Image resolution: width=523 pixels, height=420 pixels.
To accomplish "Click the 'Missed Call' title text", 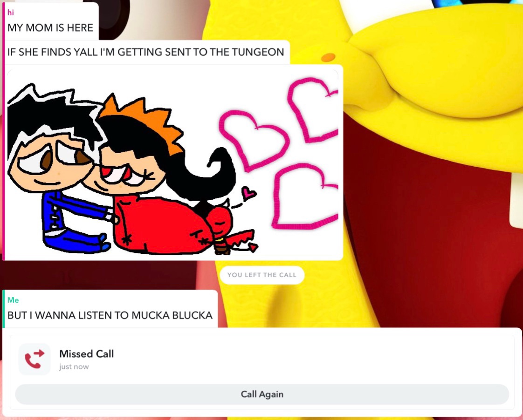I will 86,354.
